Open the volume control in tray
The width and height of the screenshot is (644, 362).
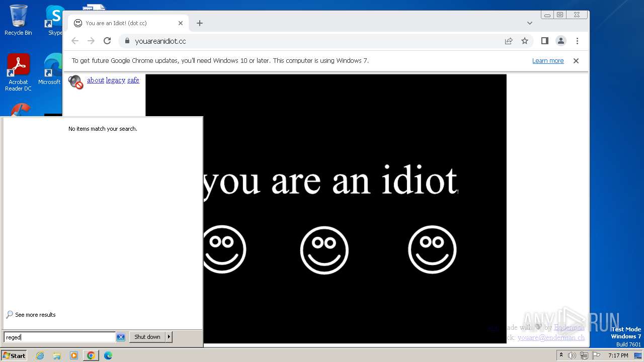[572, 355]
